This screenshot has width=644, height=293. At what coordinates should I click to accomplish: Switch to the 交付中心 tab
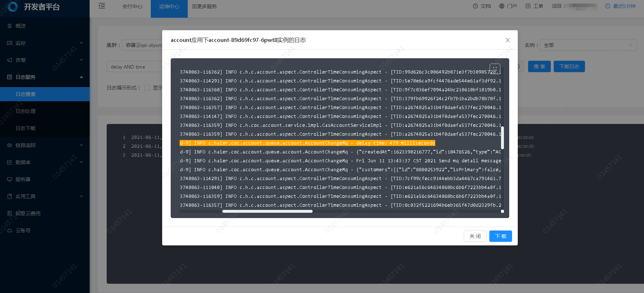tap(132, 6)
